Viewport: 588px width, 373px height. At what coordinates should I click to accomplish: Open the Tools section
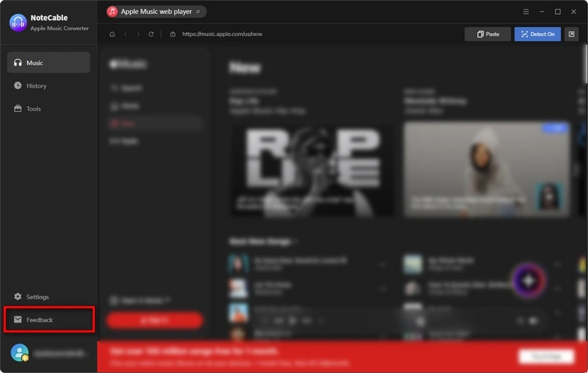tap(49, 108)
